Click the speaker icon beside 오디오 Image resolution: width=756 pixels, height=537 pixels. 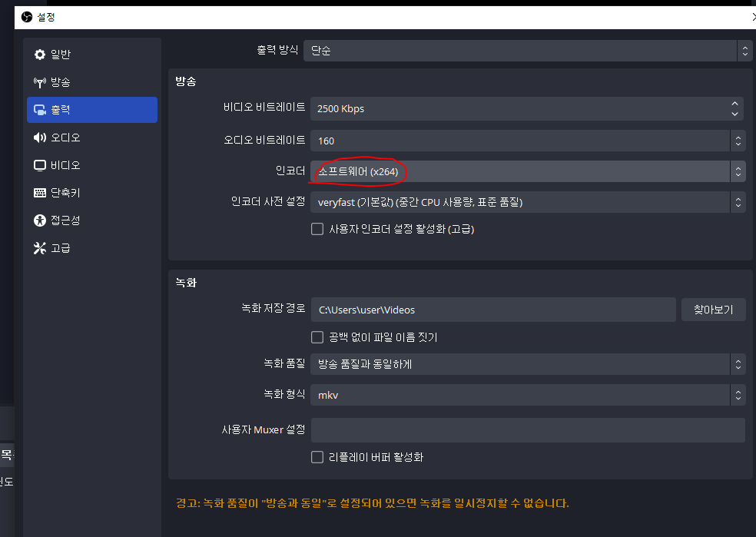click(x=39, y=138)
